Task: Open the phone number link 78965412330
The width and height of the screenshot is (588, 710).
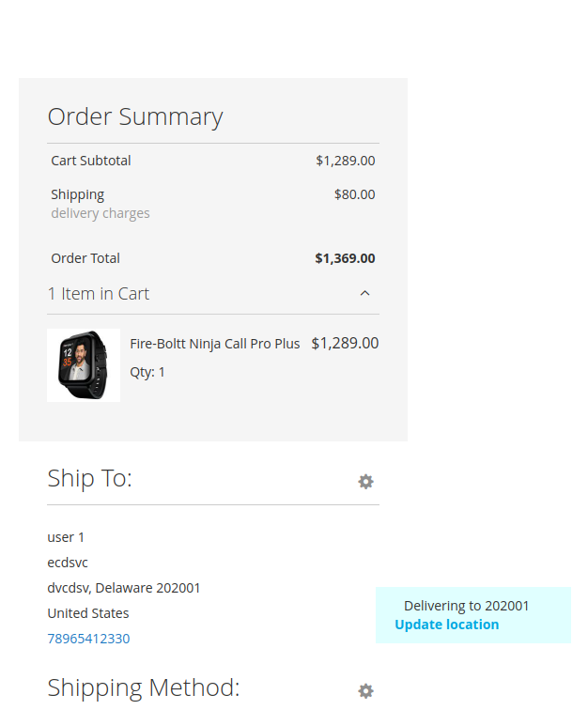Action: (x=88, y=639)
